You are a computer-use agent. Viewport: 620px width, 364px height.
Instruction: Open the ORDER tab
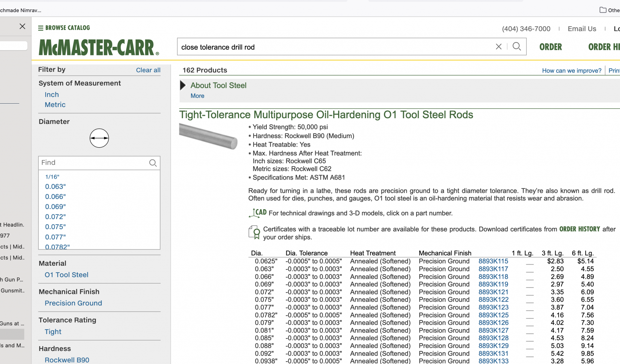tap(551, 47)
